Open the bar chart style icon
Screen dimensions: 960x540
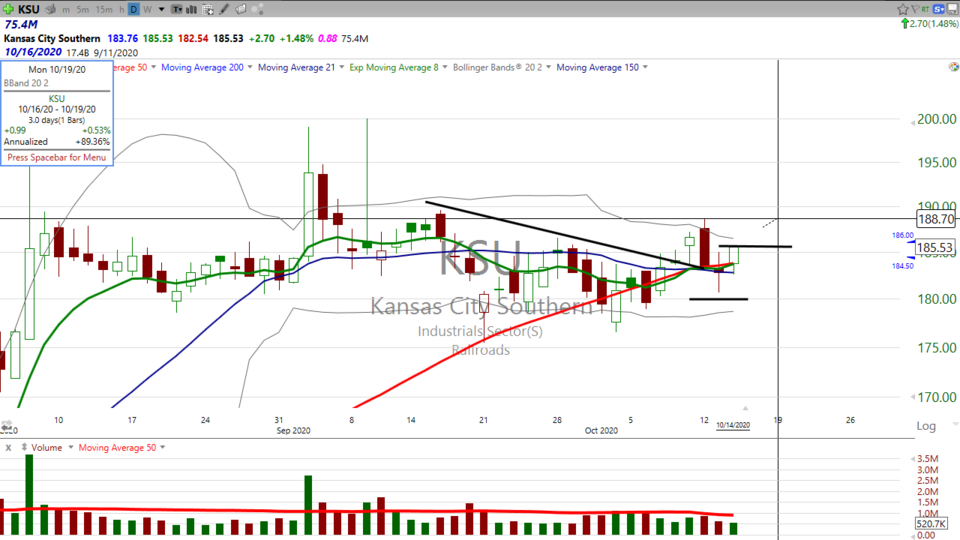[x=192, y=9]
